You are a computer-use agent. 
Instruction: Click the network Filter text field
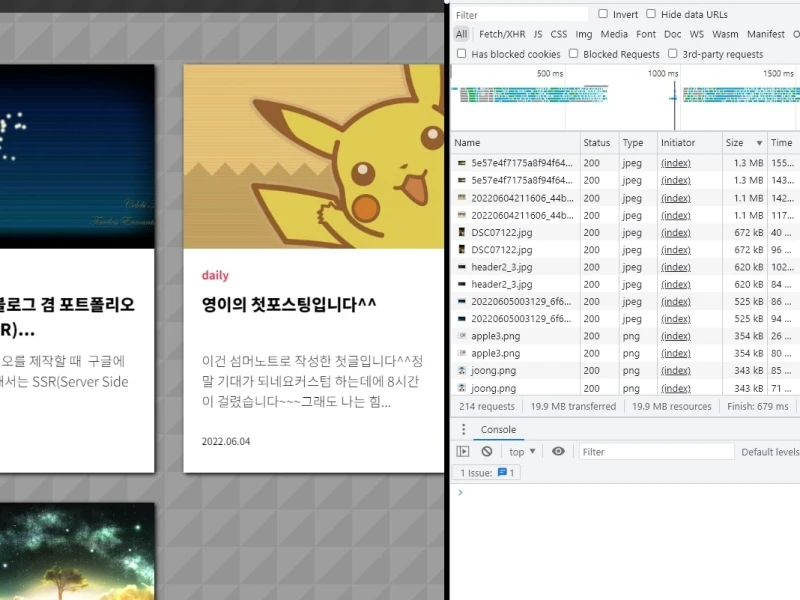519,15
